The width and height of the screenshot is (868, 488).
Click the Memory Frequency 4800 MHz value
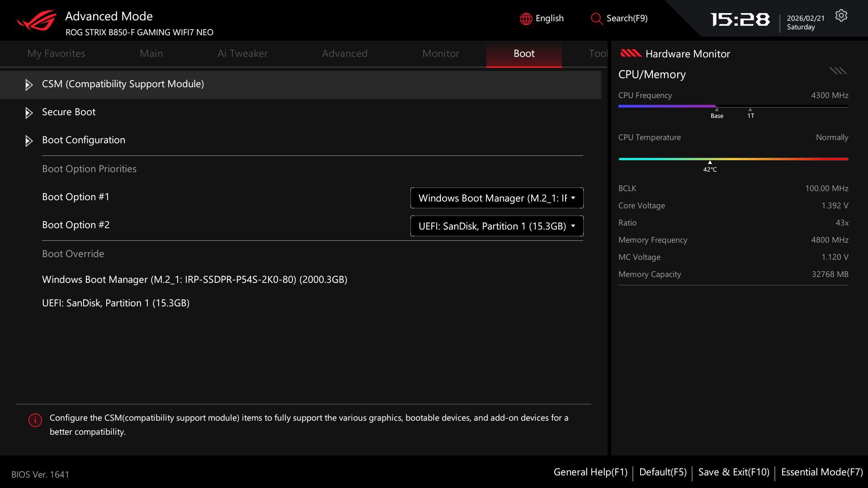coord(830,240)
